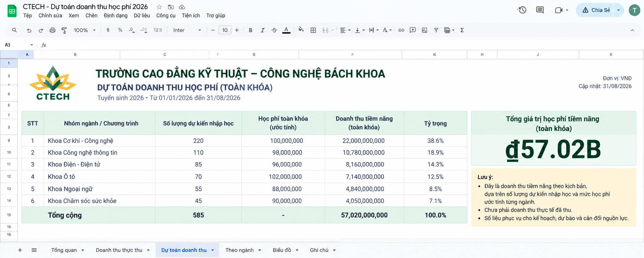
Task: Open the Dữ liệu menu
Action: [142, 16]
